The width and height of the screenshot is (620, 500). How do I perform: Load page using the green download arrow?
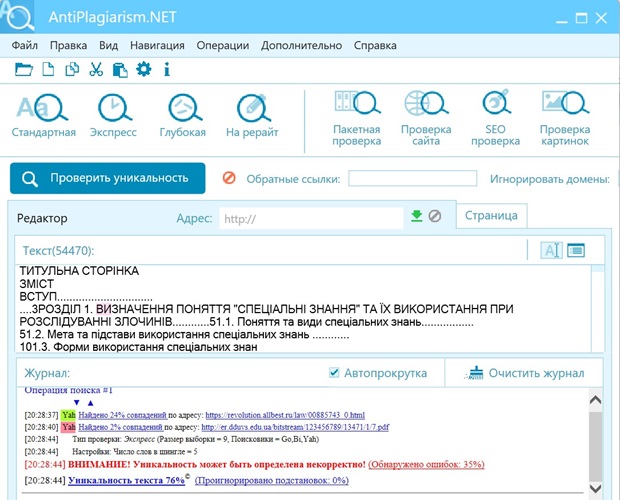click(x=417, y=216)
